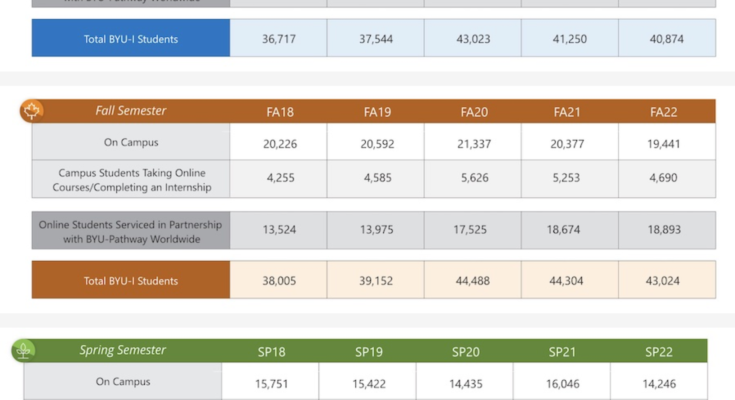Click the FA20 column header
This screenshot has width=735, height=400.
point(474,111)
